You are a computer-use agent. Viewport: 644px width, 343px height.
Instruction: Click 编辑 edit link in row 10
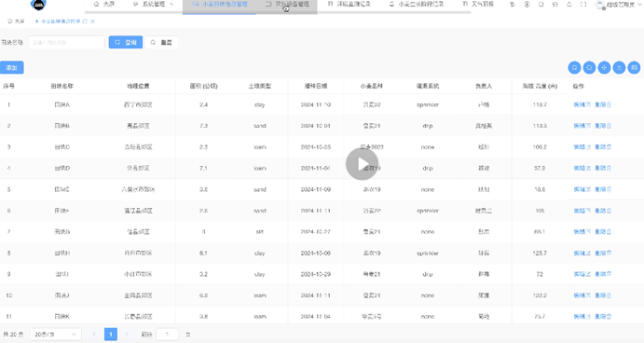(x=582, y=295)
